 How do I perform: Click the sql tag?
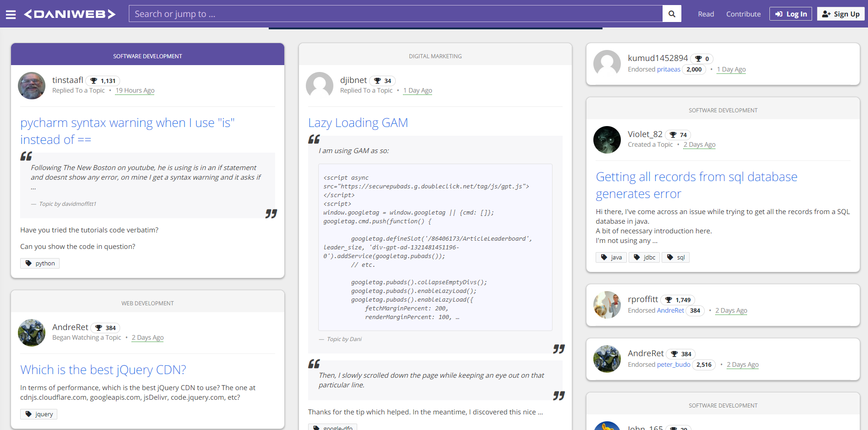click(x=675, y=258)
